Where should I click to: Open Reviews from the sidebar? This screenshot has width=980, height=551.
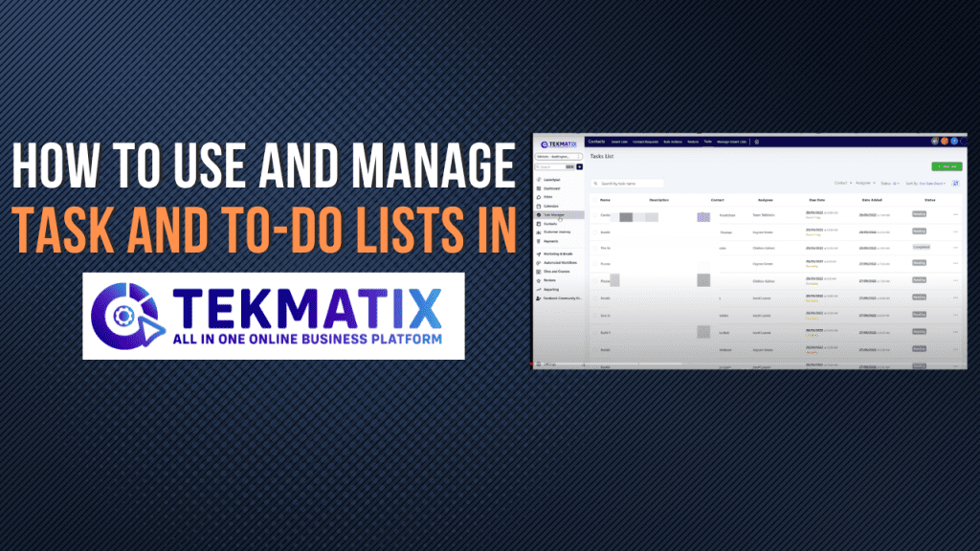coord(550,281)
